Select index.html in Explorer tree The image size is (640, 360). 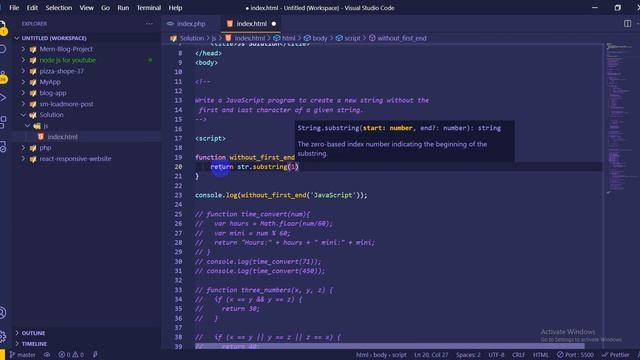point(62,137)
